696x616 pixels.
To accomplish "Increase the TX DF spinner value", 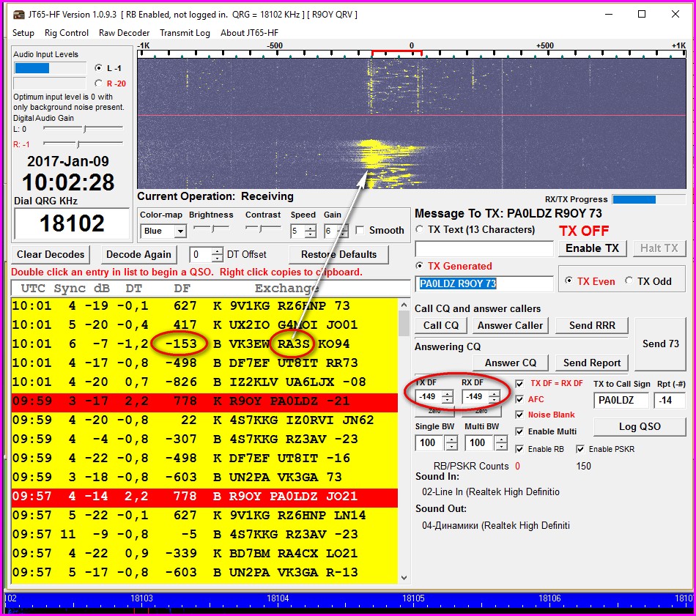I will tap(447, 393).
